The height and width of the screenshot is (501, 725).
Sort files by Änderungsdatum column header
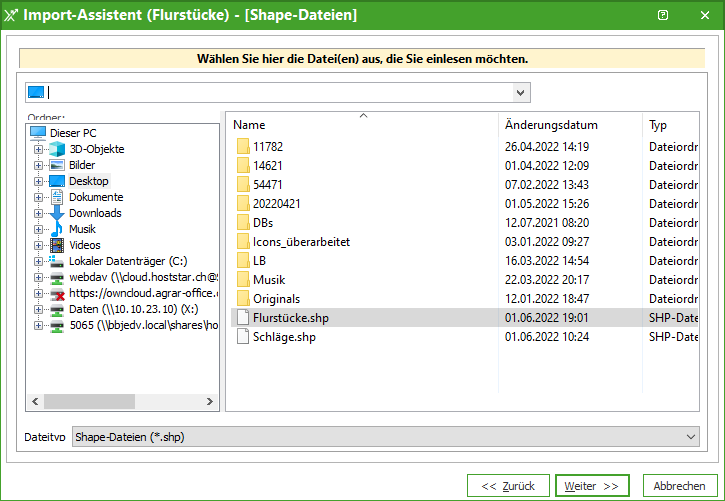(x=551, y=125)
